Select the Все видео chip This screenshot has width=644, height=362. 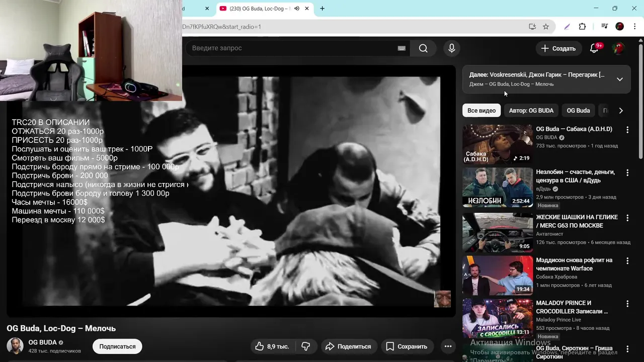pyautogui.click(x=481, y=111)
